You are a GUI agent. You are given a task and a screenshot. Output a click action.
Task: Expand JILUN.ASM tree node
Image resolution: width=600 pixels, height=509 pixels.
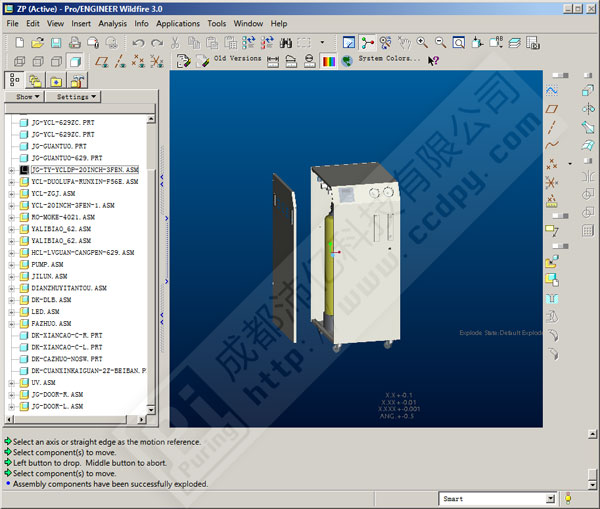point(11,276)
